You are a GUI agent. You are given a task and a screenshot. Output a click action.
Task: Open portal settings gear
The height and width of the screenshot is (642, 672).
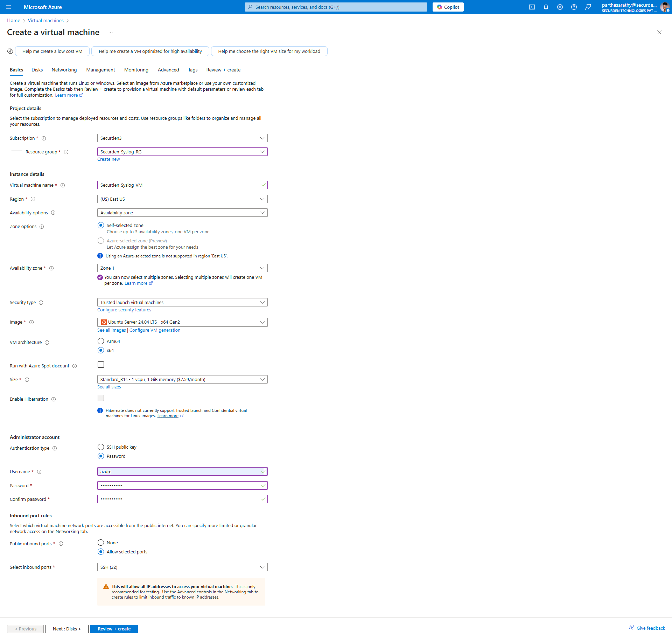pos(560,7)
